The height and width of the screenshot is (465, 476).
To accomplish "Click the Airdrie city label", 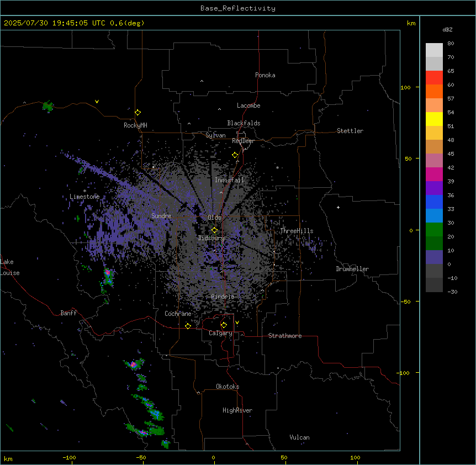I will click(x=223, y=297).
